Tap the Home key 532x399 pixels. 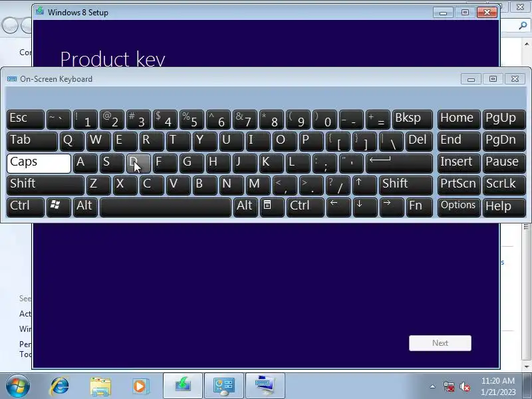pos(459,120)
